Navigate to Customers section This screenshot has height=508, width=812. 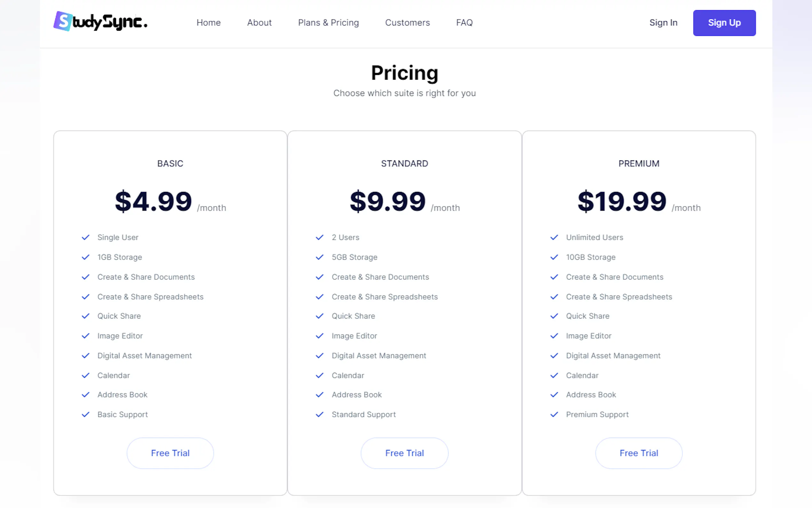click(x=407, y=22)
